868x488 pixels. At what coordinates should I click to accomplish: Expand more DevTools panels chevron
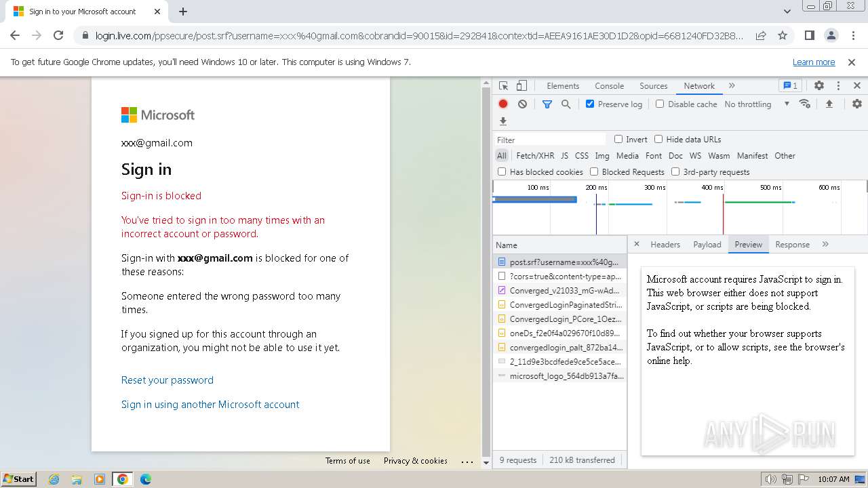click(732, 86)
